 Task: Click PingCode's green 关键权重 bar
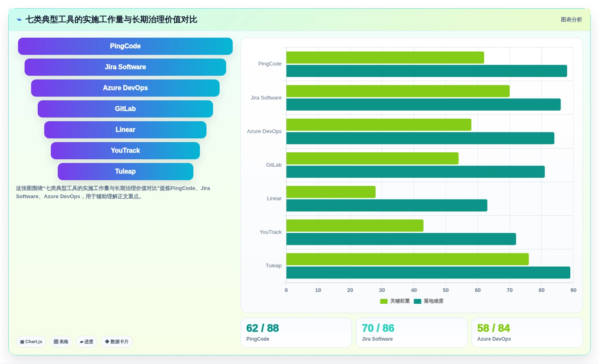click(x=385, y=58)
